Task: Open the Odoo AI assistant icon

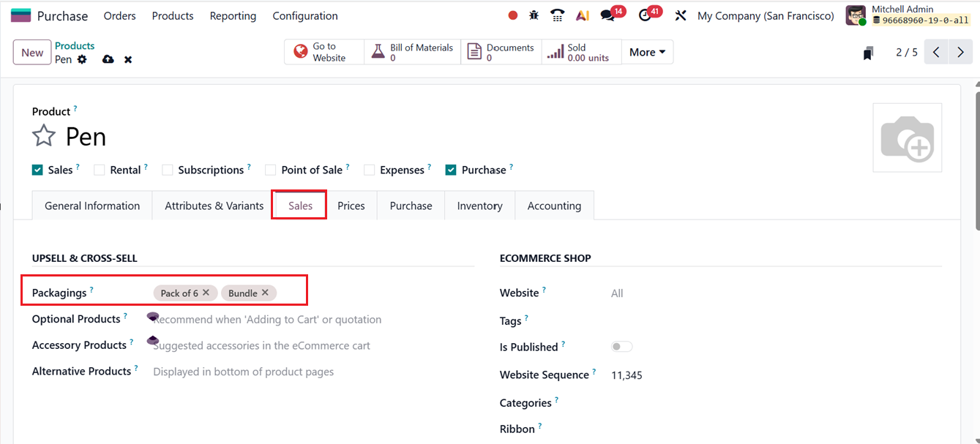Action: 582,14
